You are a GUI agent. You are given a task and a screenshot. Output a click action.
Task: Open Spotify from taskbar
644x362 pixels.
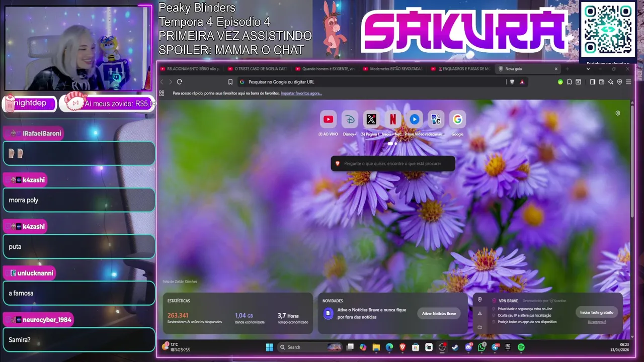click(x=521, y=347)
